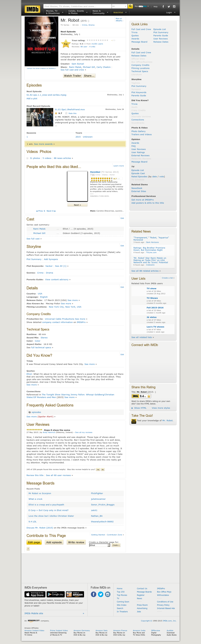Click Edit link in the Cast section
This screenshot has height=644, width=201.
pos(122,218)
